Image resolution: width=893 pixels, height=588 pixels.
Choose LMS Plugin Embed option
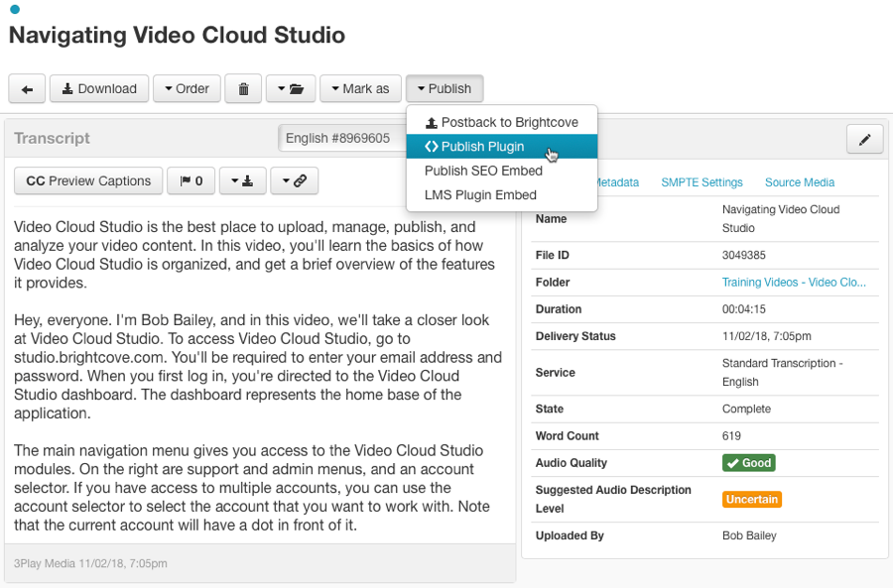coord(480,195)
